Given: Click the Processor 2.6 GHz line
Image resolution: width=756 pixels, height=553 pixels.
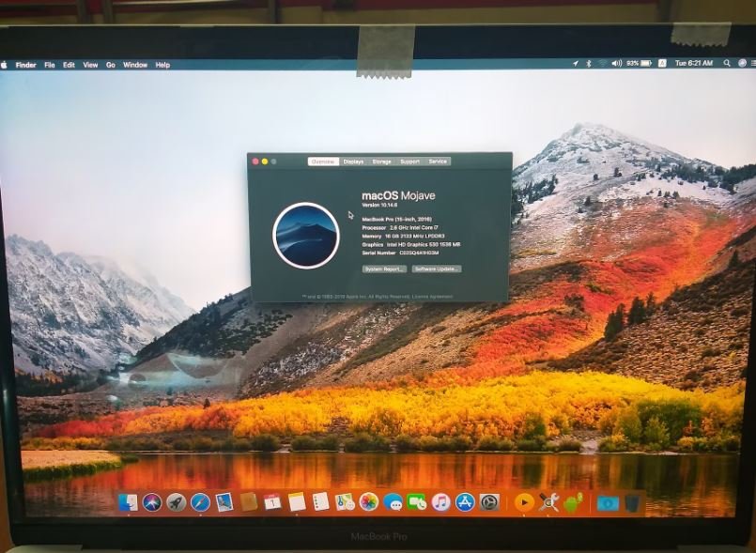Looking at the screenshot, I should (400, 227).
